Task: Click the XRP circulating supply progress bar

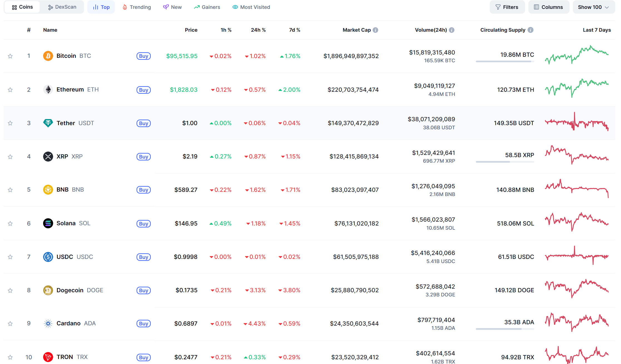Action: pos(505,162)
